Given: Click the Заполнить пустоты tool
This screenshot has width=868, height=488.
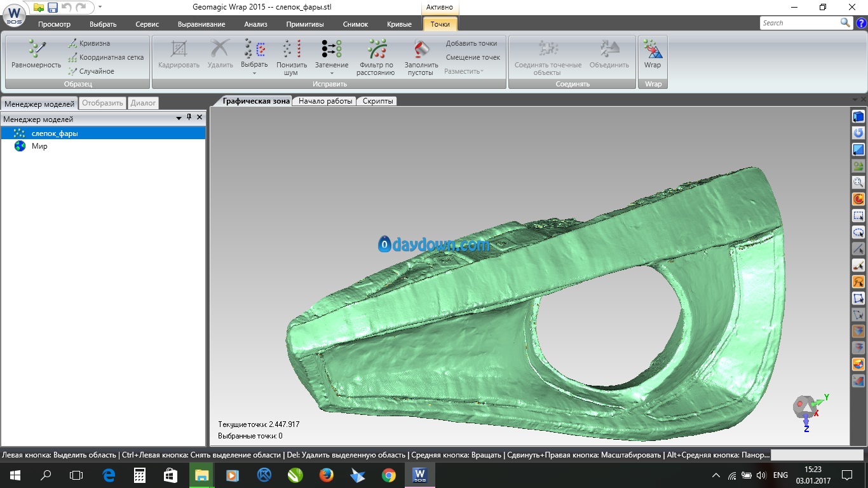Looking at the screenshot, I should (x=421, y=57).
